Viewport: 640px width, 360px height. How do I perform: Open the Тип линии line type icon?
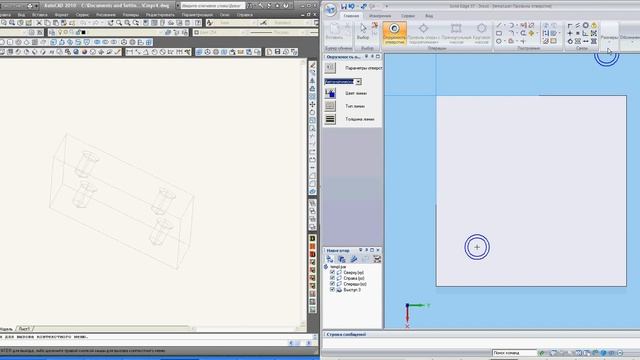tap(330, 106)
